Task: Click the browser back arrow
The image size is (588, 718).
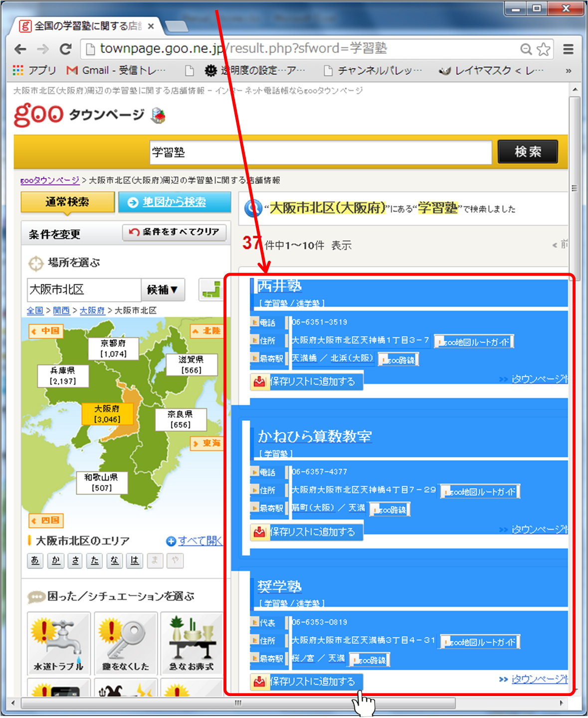Action: (x=20, y=49)
